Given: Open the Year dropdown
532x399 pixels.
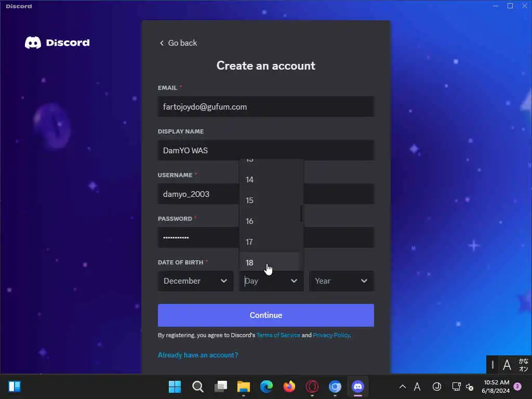Looking at the screenshot, I should [341, 281].
